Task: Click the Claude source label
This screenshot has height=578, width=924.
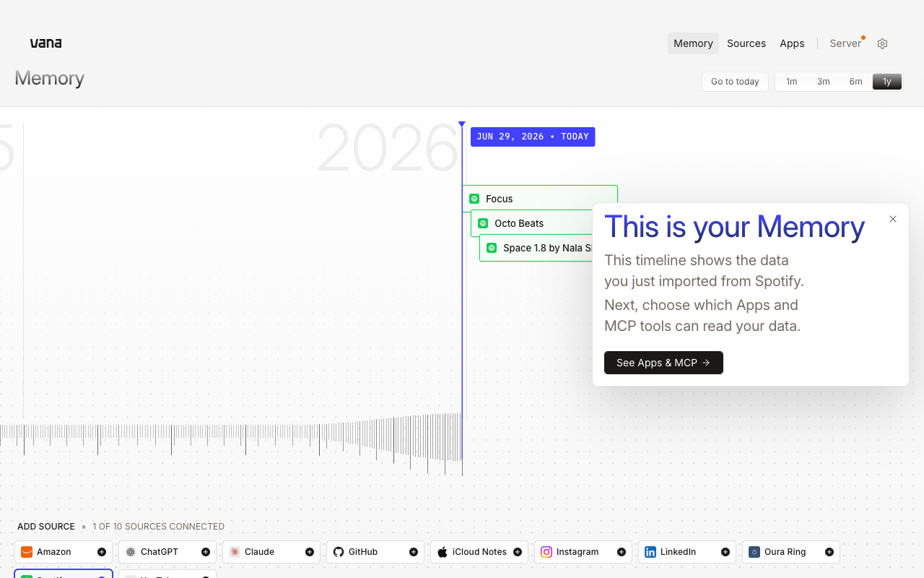Action: (259, 552)
